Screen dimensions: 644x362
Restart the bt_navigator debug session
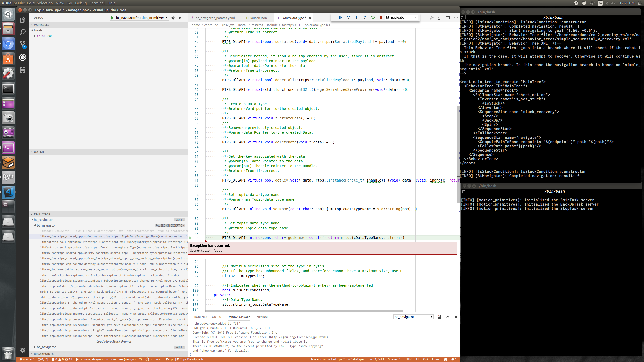[373, 17]
